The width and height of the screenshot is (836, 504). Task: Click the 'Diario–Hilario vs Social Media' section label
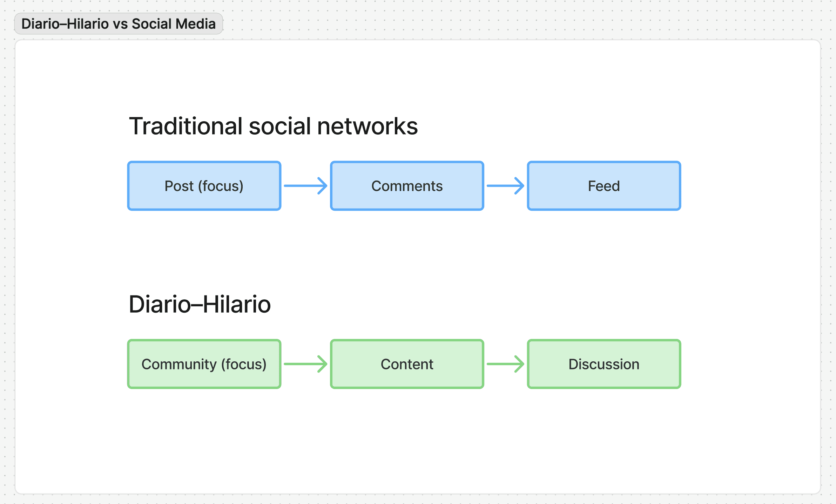point(119,24)
